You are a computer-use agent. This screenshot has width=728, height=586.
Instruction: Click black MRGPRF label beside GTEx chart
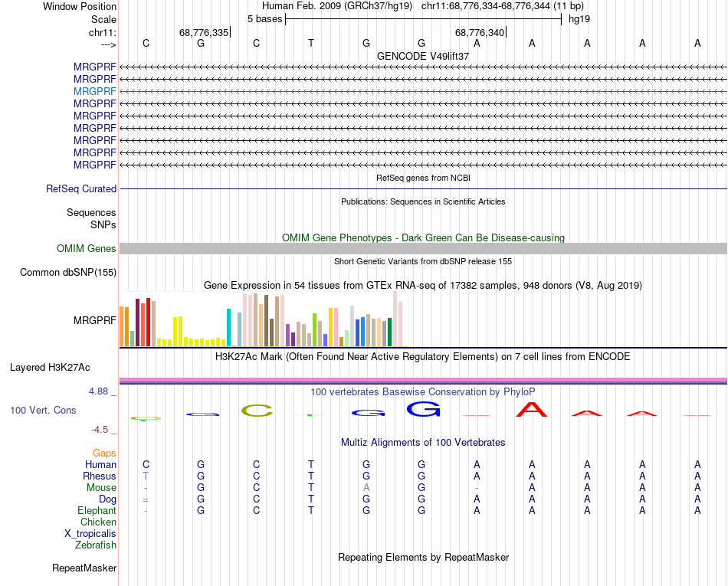click(x=95, y=321)
